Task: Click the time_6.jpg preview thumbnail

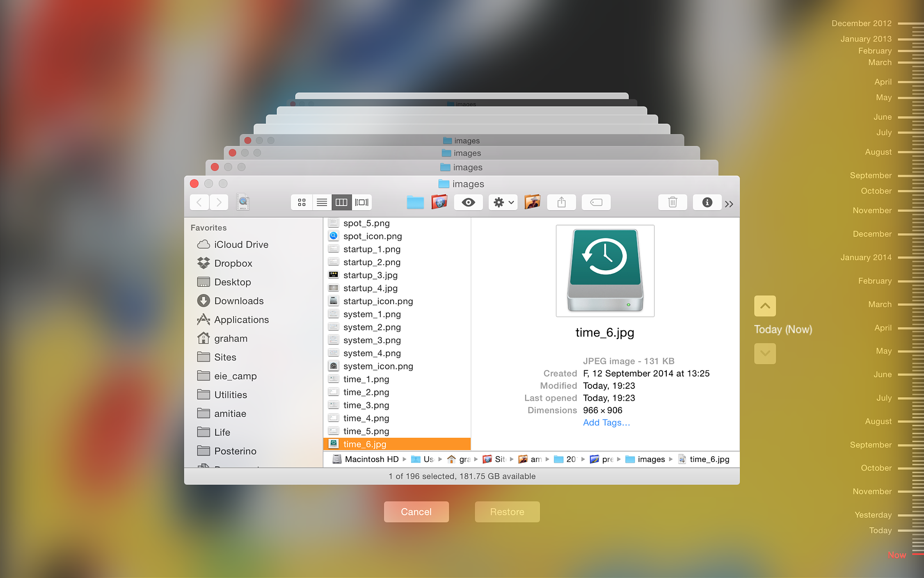Action: (605, 271)
